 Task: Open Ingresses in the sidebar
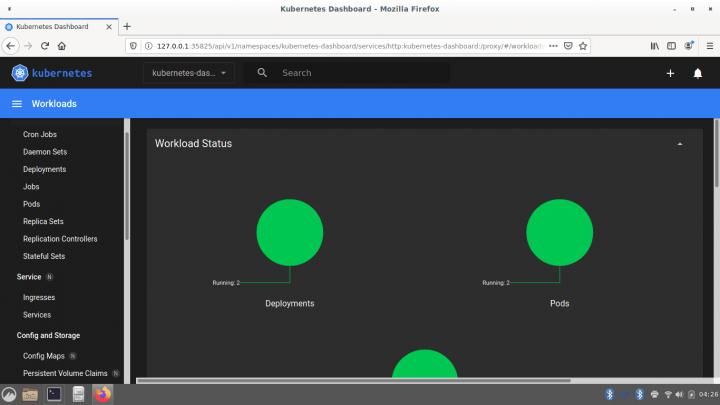pos(39,298)
